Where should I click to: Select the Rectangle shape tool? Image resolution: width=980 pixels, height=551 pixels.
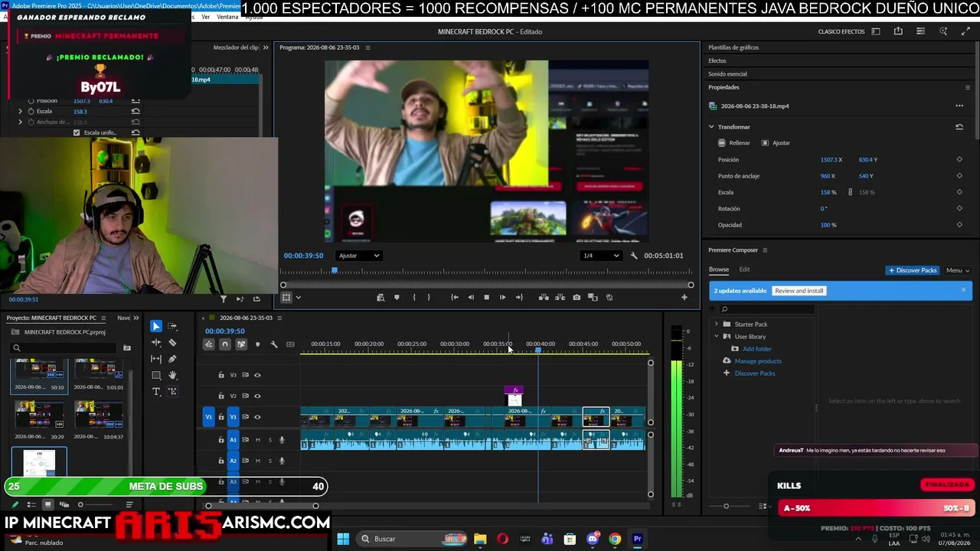point(156,375)
